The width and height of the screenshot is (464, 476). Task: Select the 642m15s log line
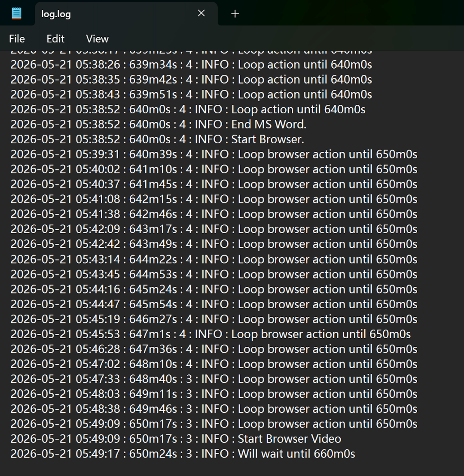tap(214, 199)
